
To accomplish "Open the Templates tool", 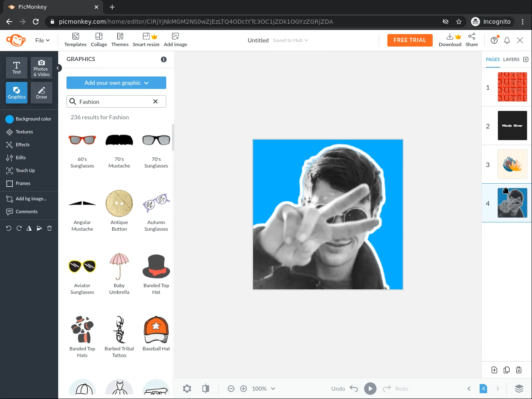I will [75, 40].
